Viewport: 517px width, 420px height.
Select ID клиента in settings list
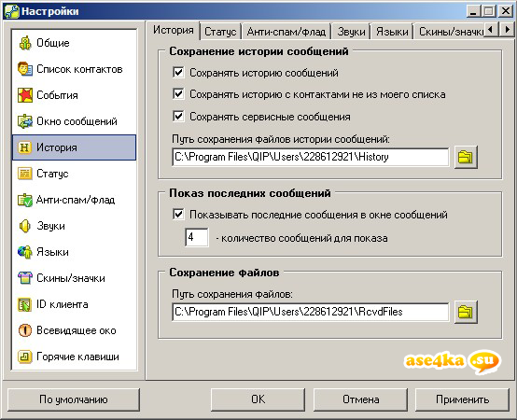[74, 304]
